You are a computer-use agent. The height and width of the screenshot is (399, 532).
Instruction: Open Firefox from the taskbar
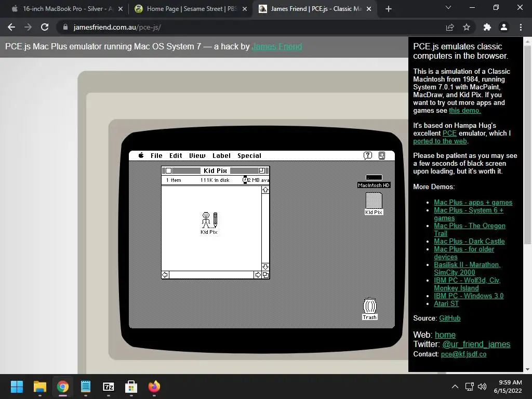154,387
